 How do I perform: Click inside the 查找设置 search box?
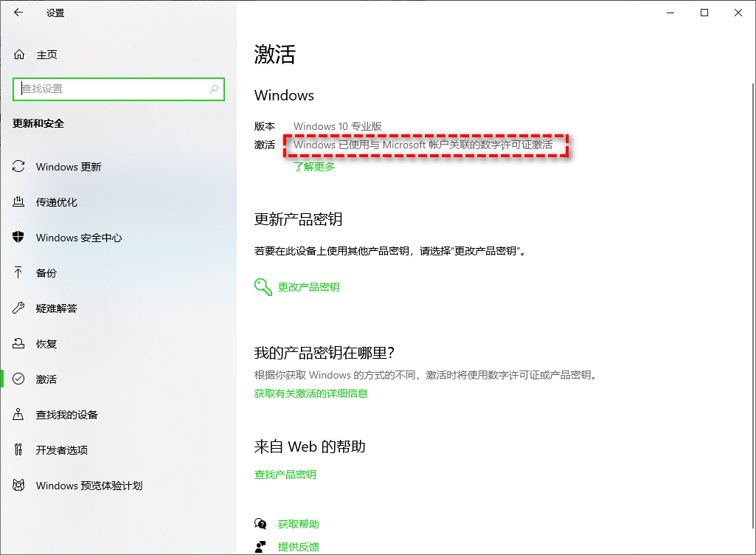pyautogui.click(x=118, y=89)
